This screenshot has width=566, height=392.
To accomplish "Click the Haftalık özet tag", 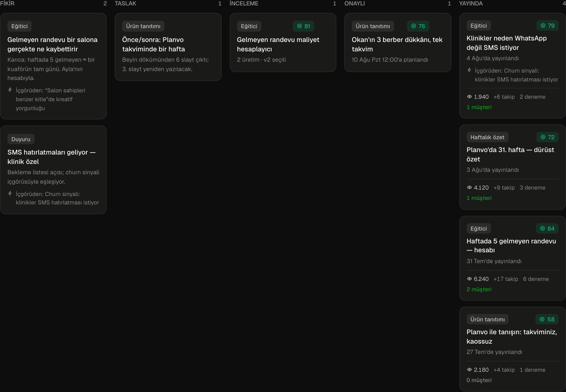I will [x=487, y=137].
